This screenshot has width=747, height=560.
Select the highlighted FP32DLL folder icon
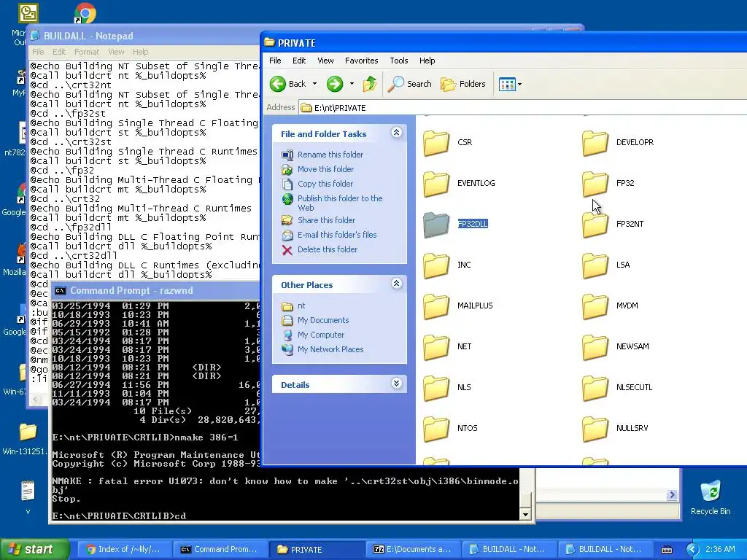[436, 225]
